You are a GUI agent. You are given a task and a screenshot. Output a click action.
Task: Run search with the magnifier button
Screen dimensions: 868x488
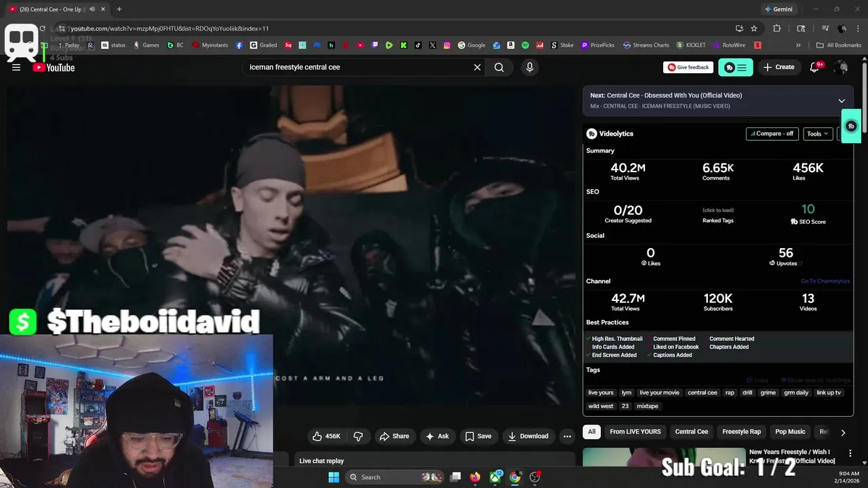tap(499, 67)
